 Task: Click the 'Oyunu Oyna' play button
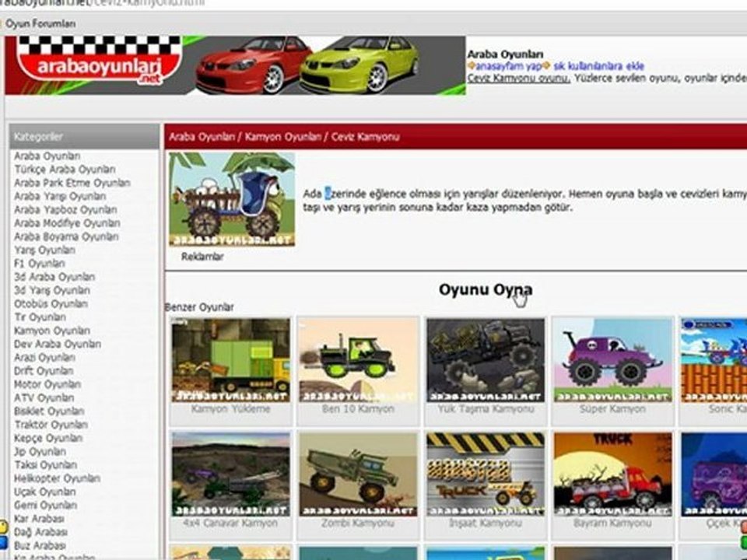[x=486, y=289]
